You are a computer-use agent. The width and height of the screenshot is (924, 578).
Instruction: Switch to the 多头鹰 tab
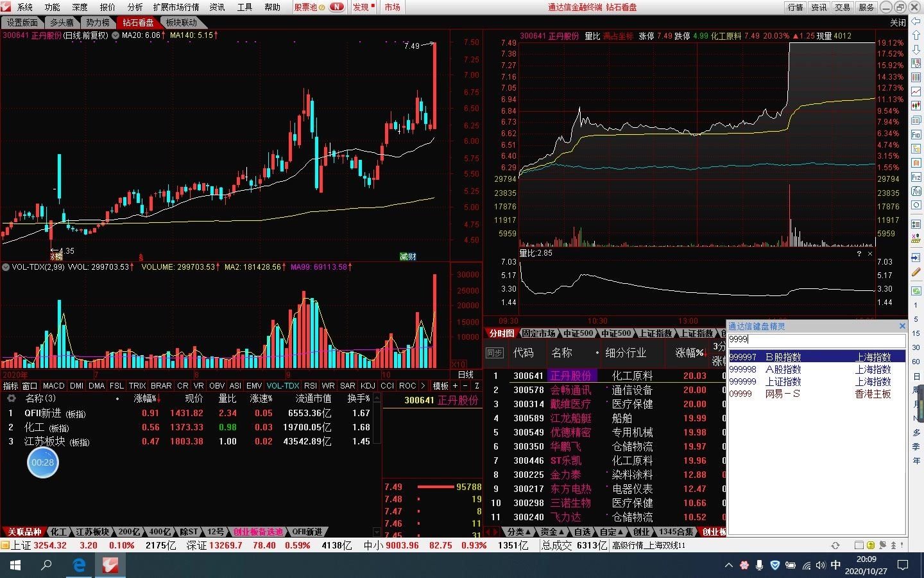[x=62, y=22]
